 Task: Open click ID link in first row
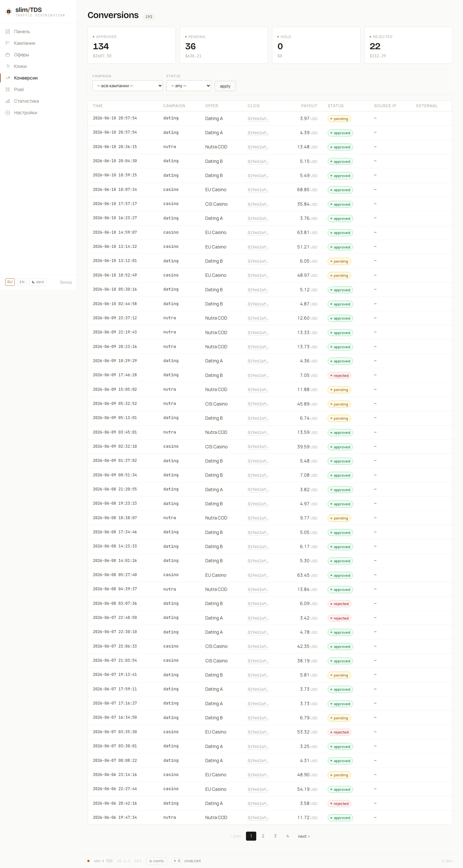point(258,119)
